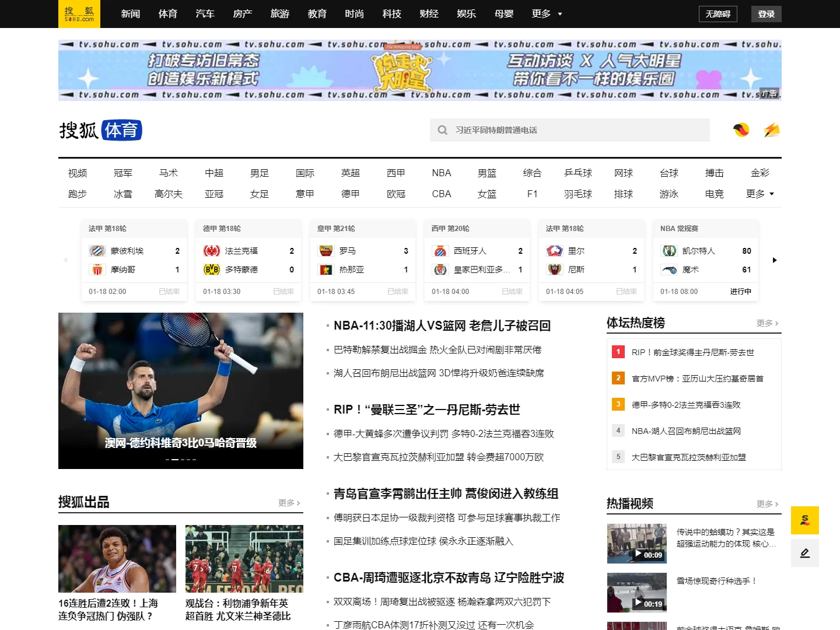This screenshot has width=840, height=630.
Task: Open 更多 for 体坛热度榜
Action: (x=767, y=323)
